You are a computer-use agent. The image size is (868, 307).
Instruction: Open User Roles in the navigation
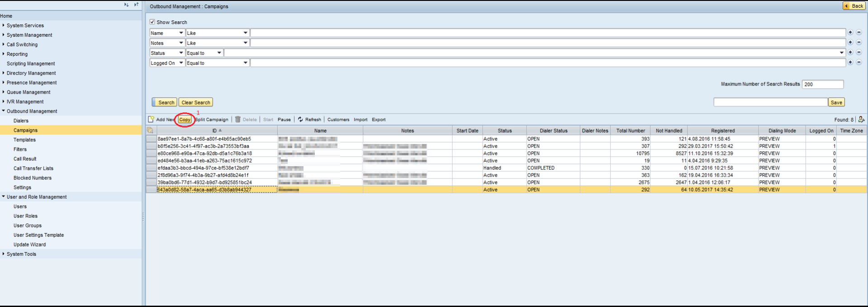click(x=25, y=216)
